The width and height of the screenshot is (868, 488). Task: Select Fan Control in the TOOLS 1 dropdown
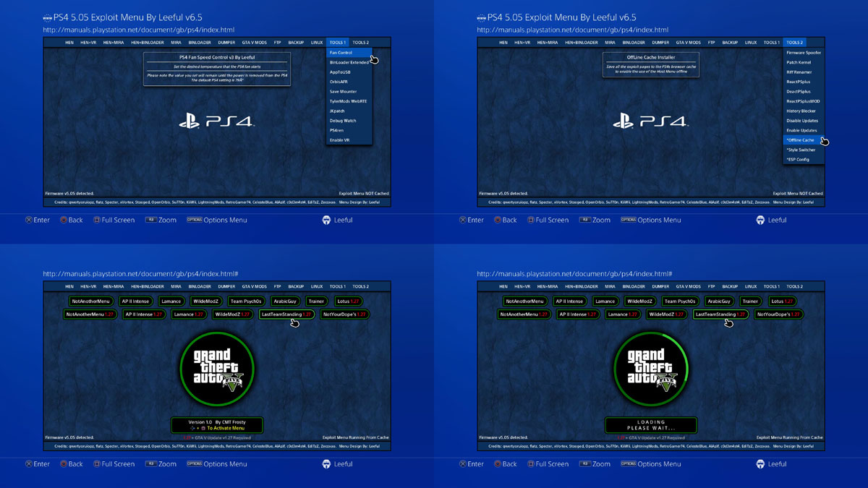[349, 53]
